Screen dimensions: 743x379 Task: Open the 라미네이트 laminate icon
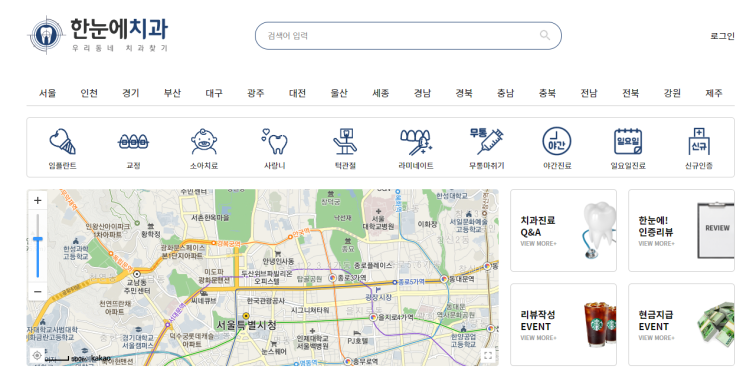pyautogui.click(x=416, y=142)
